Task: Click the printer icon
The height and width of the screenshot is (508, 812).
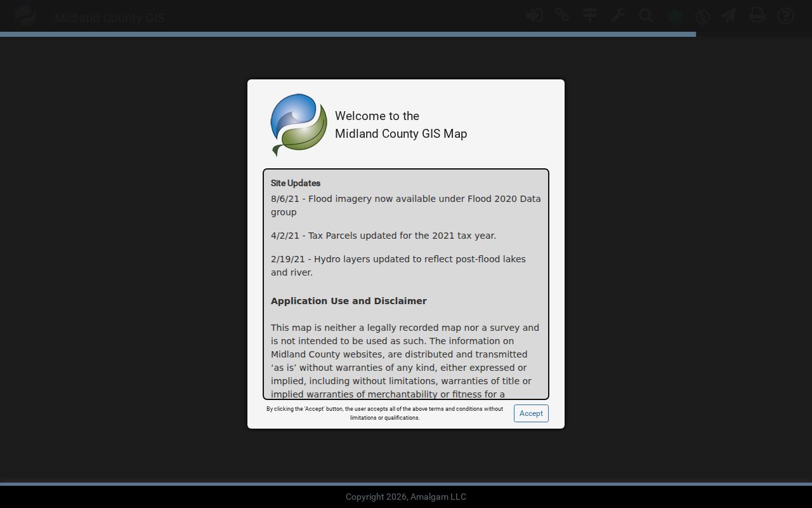Action: click(x=757, y=15)
